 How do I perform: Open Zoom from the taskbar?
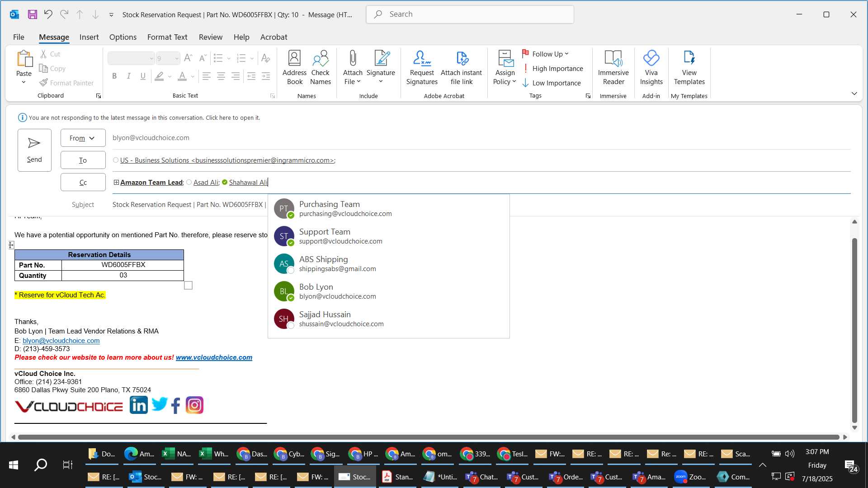689,477
